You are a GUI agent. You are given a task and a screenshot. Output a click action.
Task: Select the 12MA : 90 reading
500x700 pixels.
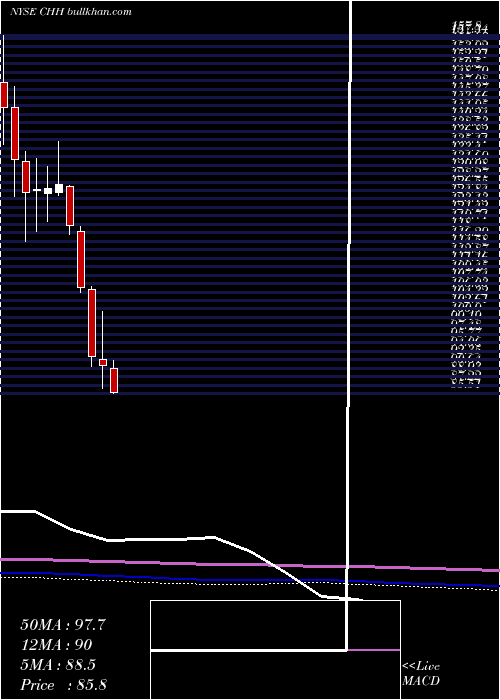click(56, 645)
